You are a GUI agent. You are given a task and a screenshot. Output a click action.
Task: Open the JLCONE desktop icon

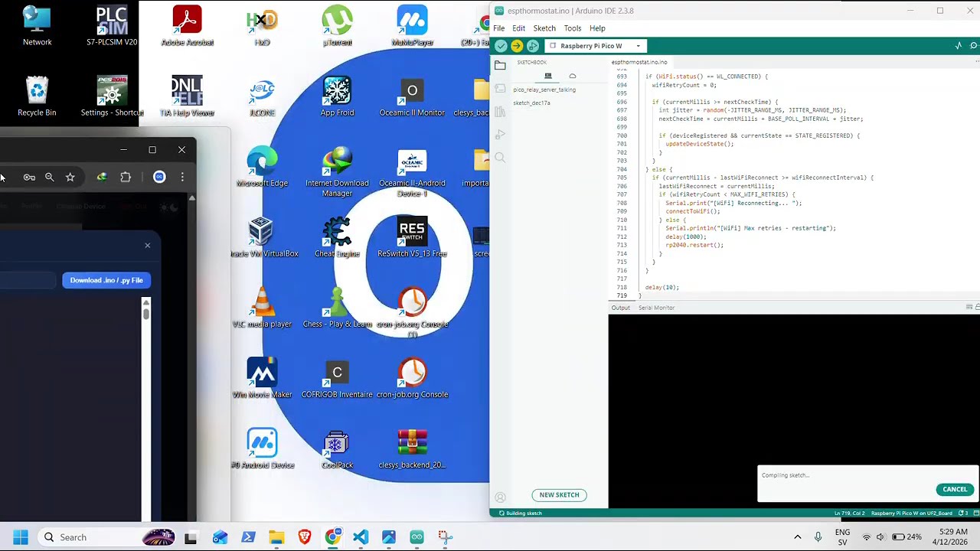(x=262, y=97)
